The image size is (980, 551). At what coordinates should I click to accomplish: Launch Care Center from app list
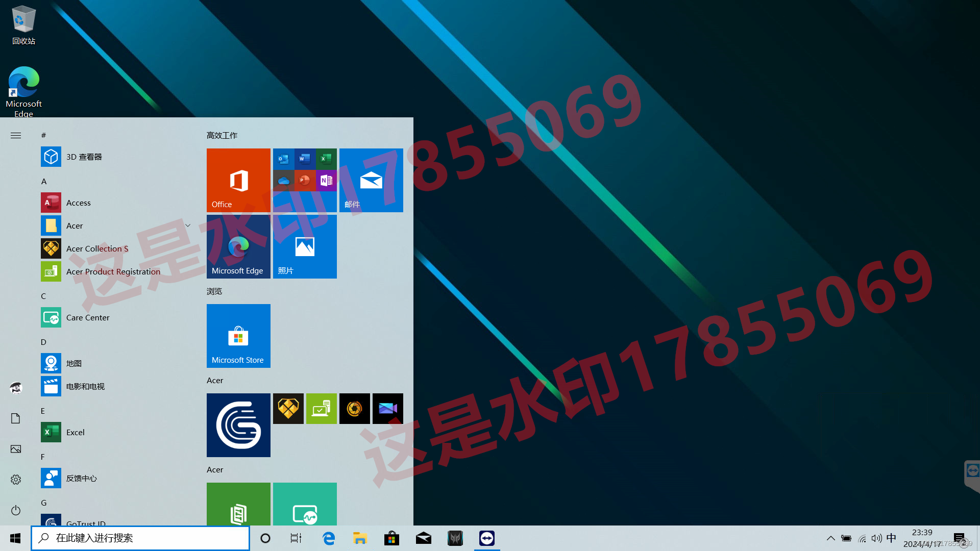coord(117,317)
